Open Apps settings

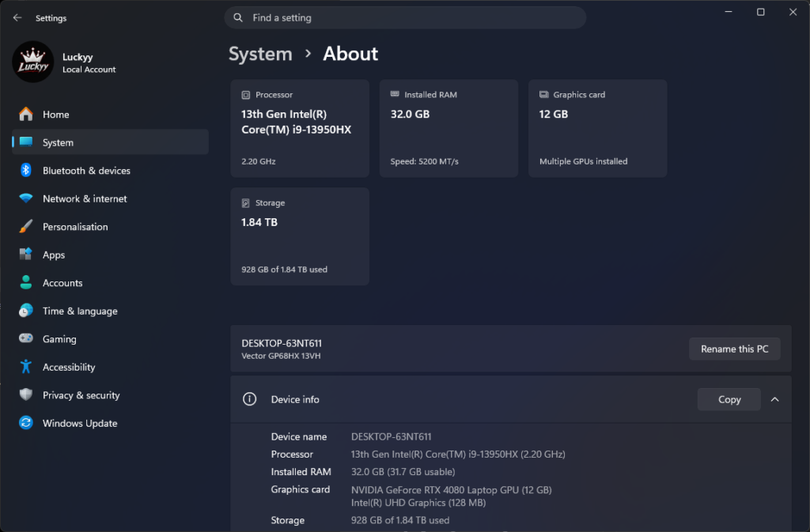click(x=110, y=255)
